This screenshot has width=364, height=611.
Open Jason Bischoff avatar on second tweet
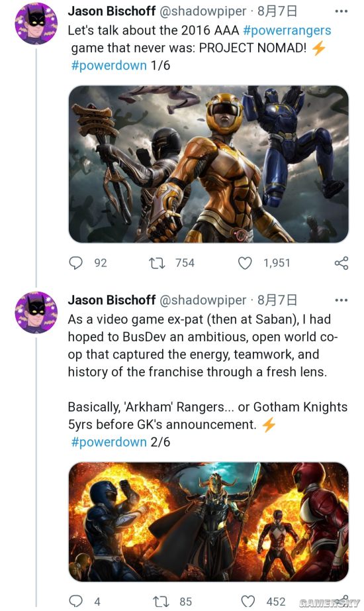click(36, 313)
